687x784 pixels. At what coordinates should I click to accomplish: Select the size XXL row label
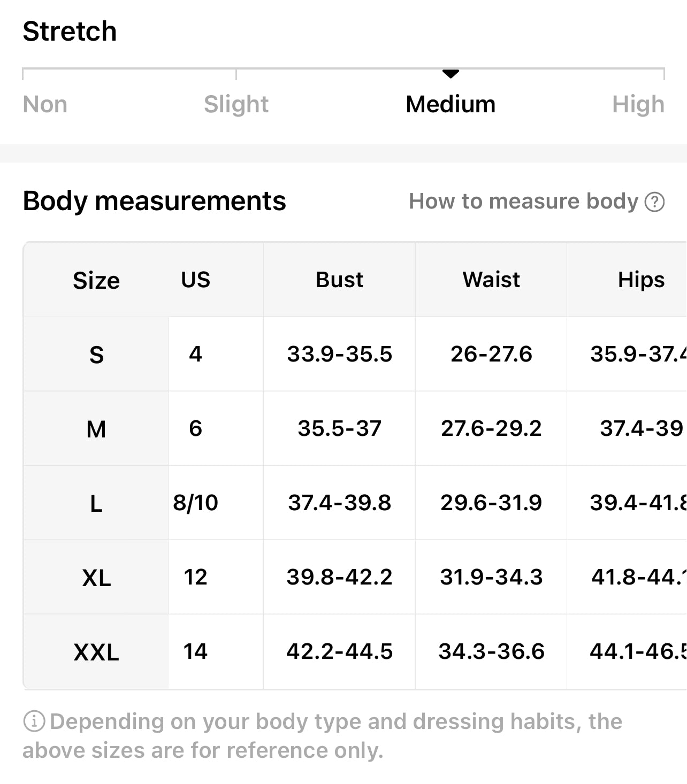[x=96, y=652]
